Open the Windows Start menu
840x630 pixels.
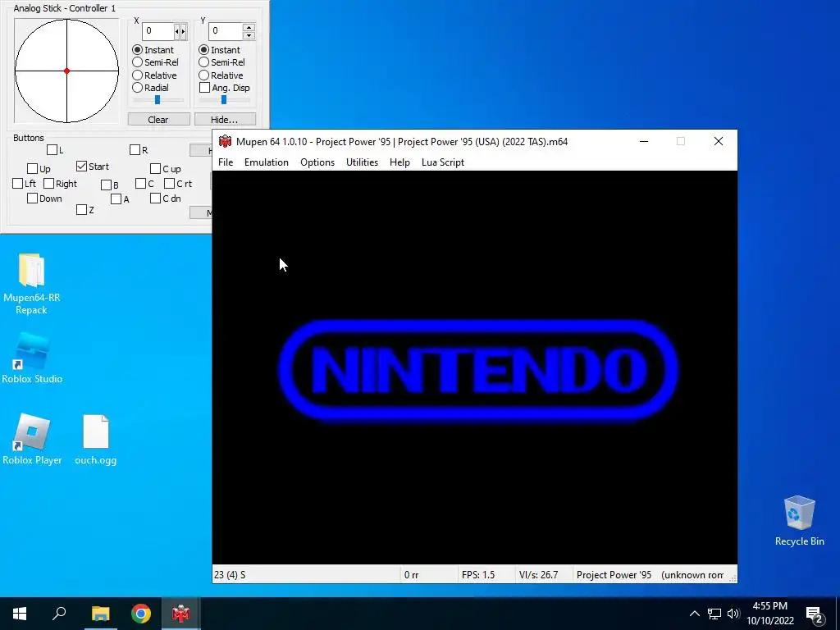[20, 614]
